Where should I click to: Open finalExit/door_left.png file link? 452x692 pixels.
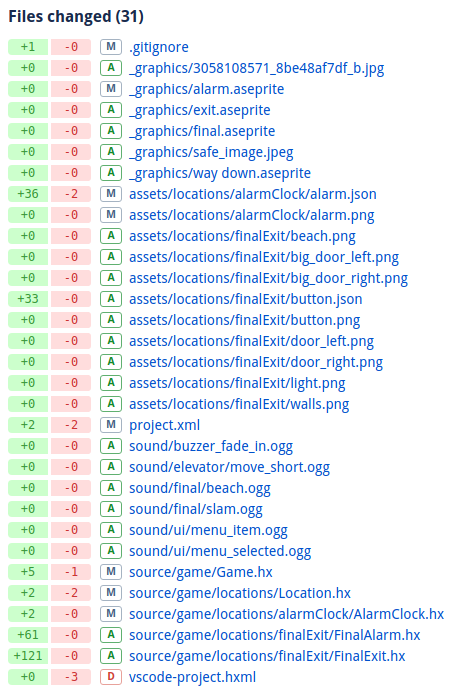pos(252,341)
